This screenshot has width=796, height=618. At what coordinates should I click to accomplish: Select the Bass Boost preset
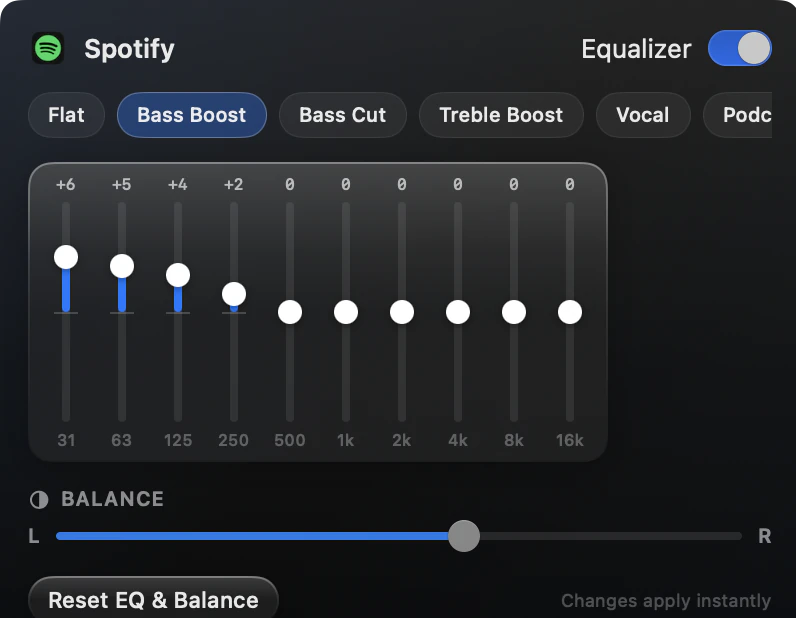192,115
